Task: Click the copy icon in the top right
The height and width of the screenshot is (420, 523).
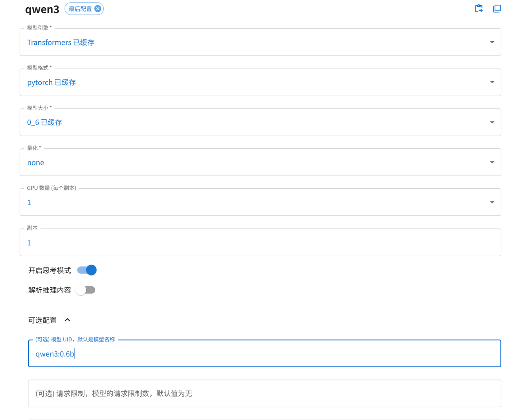Action: pos(497,8)
